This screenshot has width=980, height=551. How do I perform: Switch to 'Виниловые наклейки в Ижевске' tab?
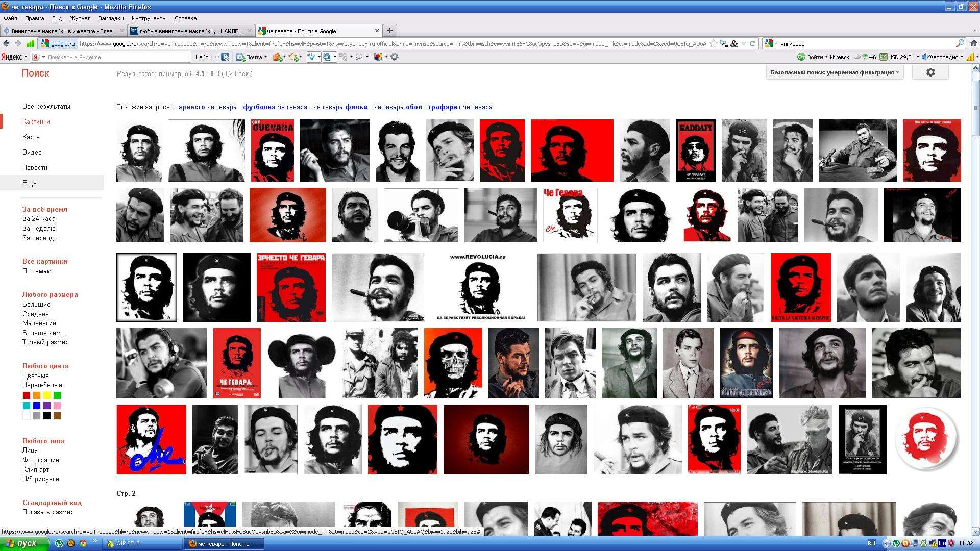[61, 31]
